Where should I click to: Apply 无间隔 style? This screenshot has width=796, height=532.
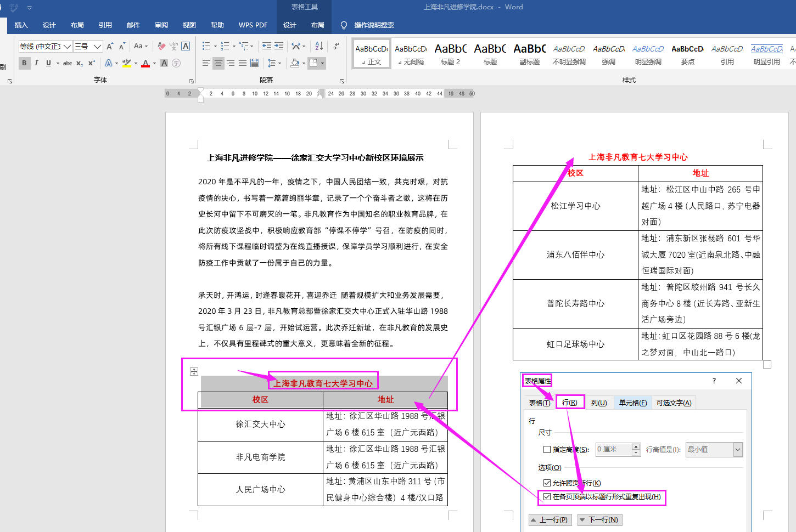(411, 53)
